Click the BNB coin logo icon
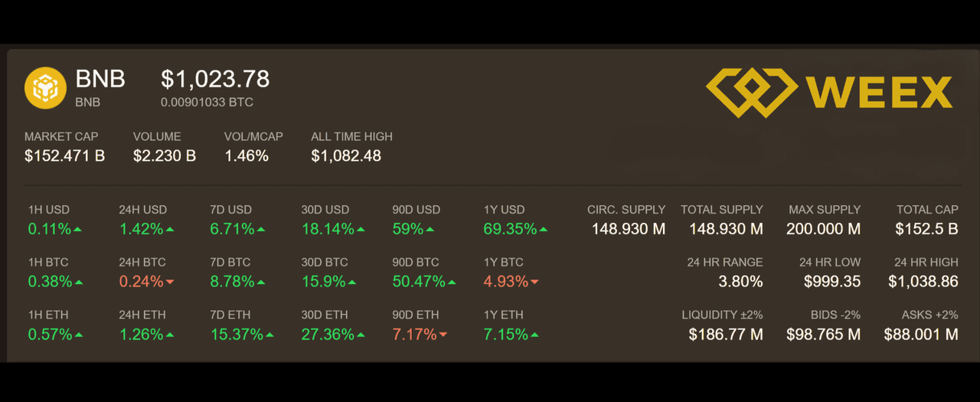Screen dimensions: 980x402 click(x=46, y=87)
